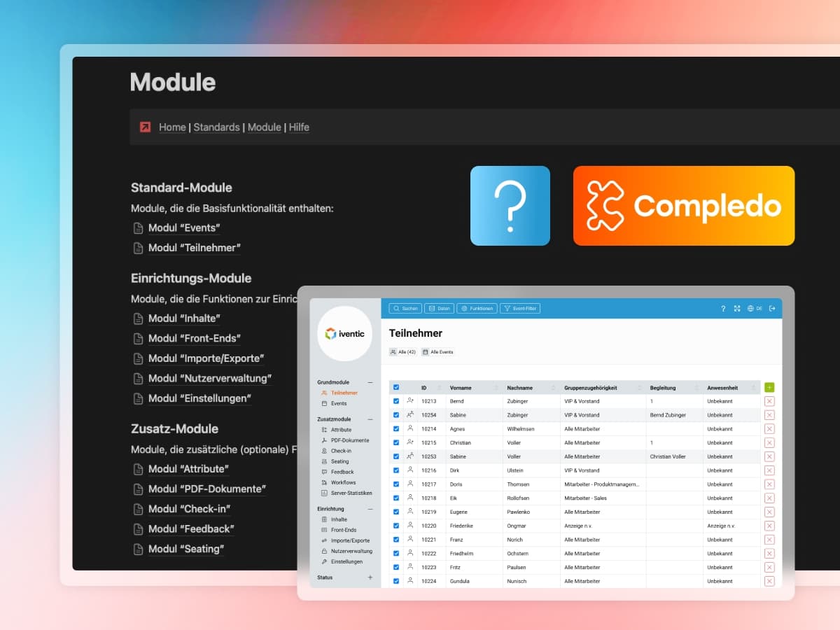Delete row of Eugene Pawlenko
This screenshot has height=630, width=840.
pos(769,512)
